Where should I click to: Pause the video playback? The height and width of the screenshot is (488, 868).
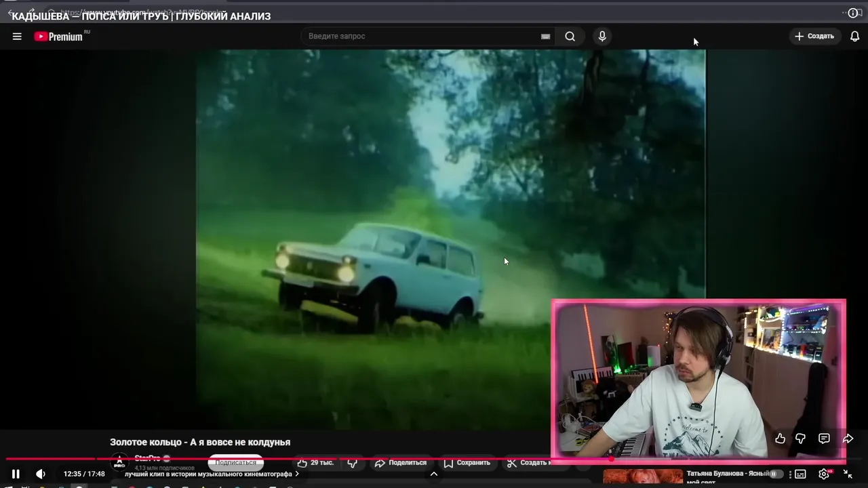click(16, 474)
